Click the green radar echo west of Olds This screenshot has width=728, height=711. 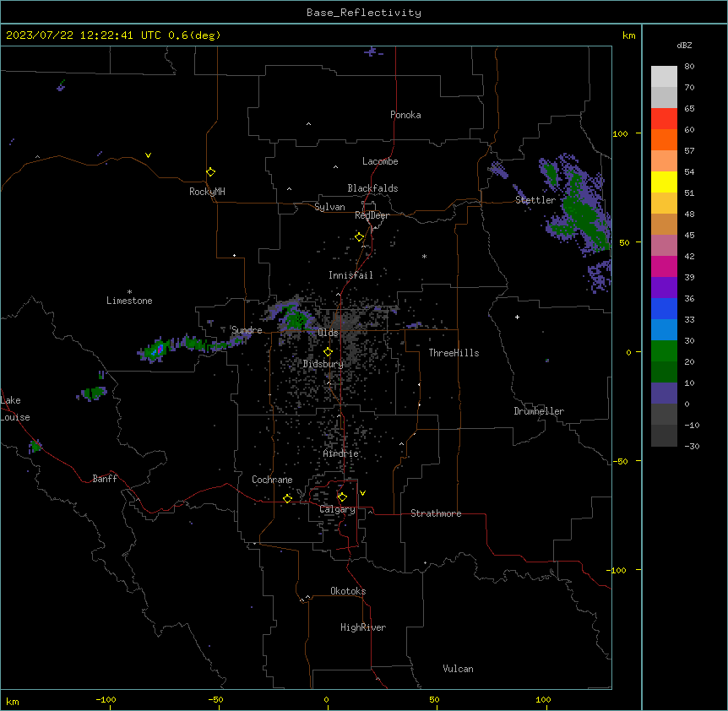pos(295,319)
